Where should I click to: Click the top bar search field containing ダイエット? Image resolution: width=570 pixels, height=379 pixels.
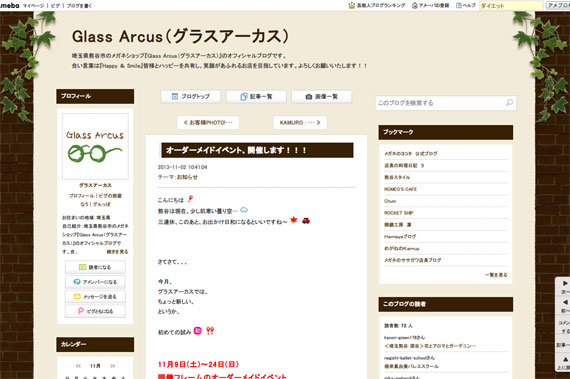511,5
